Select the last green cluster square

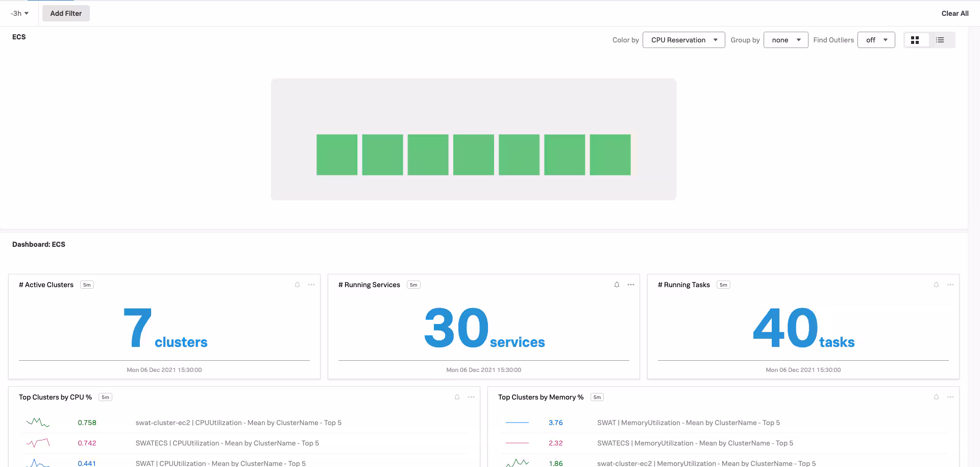tap(610, 155)
